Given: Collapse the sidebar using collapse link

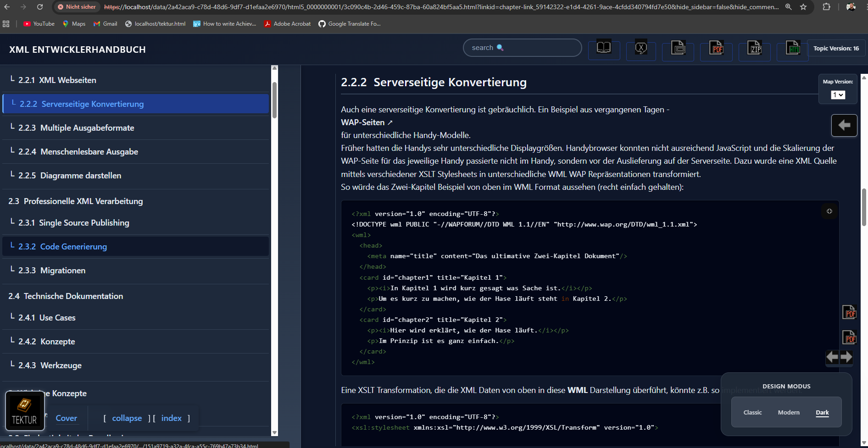Looking at the screenshot, I should (x=127, y=418).
